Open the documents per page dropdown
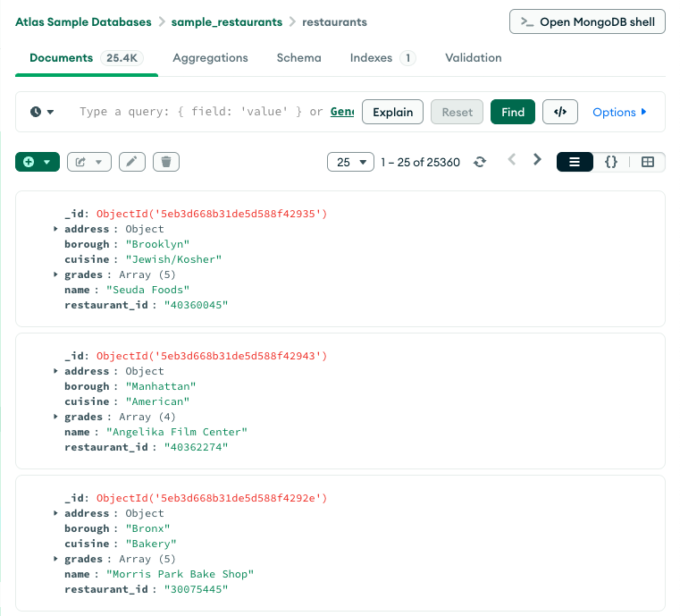 tap(350, 162)
